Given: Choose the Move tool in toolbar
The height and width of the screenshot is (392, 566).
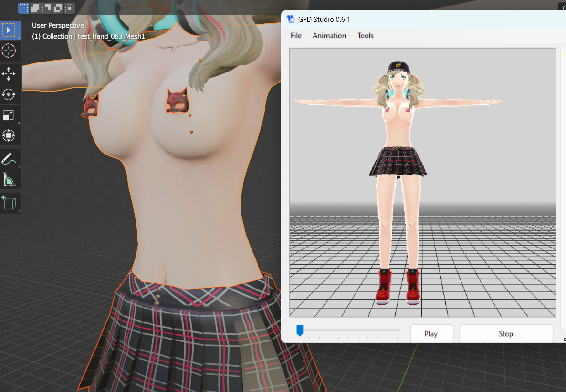Looking at the screenshot, I should (x=9, y=74).
